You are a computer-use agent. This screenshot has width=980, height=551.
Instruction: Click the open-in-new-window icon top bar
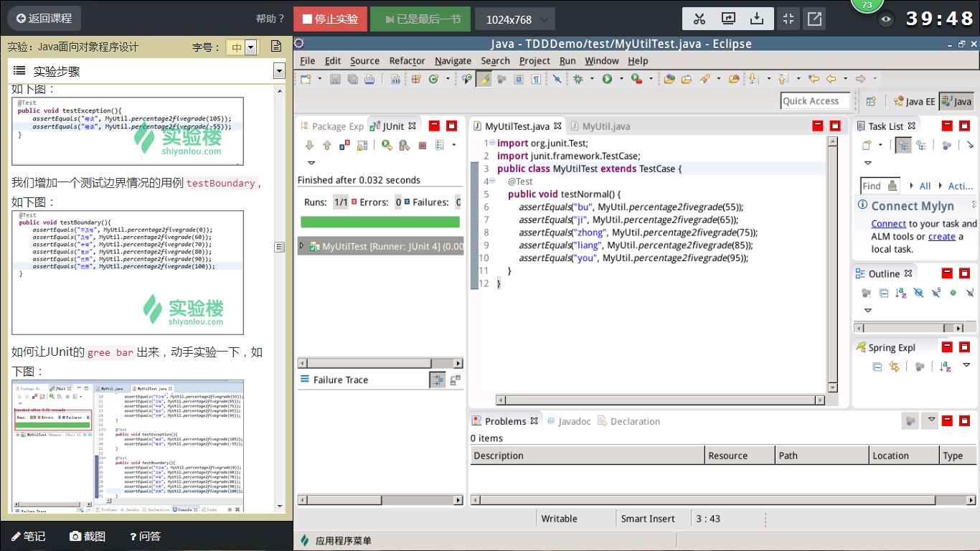point(815,19)
